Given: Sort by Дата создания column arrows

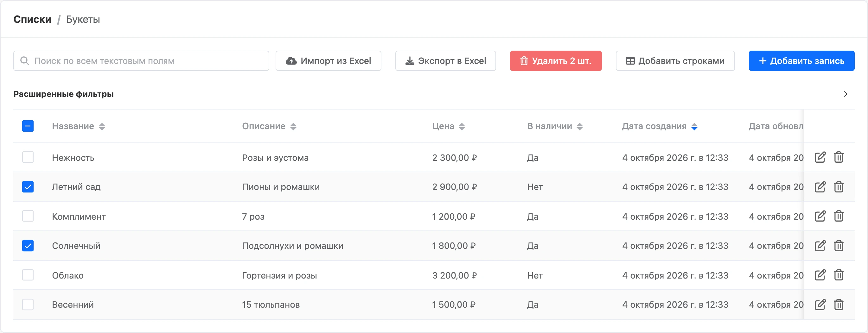Looking at the screenshot, I should tap(694, 127).
